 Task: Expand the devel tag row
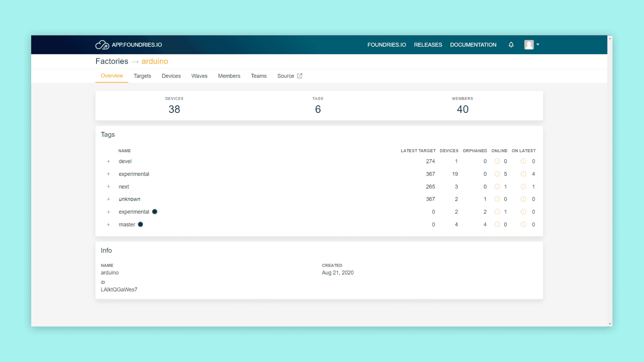point(108,162)
